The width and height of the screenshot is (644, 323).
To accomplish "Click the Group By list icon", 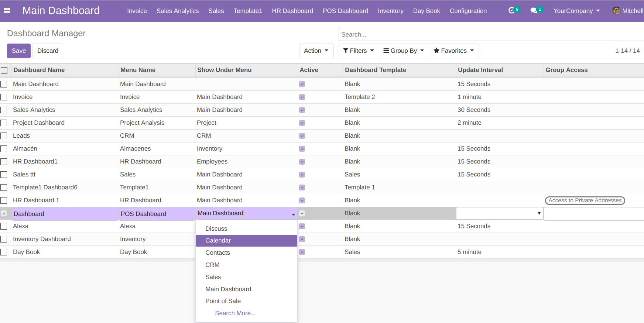I will [386, 51].
